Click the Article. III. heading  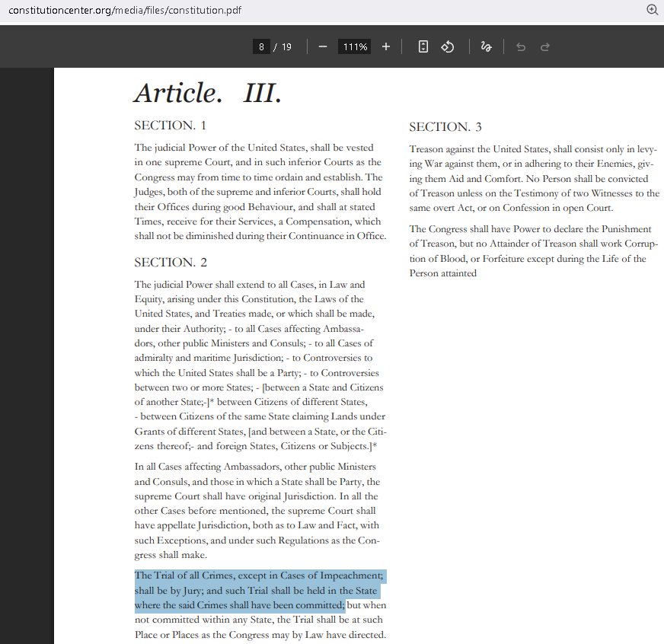(x=208, y=93)
